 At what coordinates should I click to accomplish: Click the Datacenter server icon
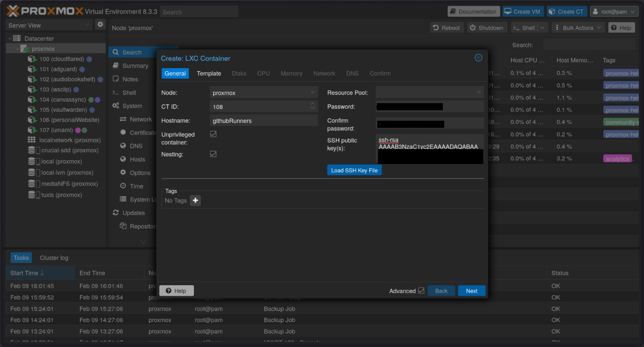(x=17, y=38)
